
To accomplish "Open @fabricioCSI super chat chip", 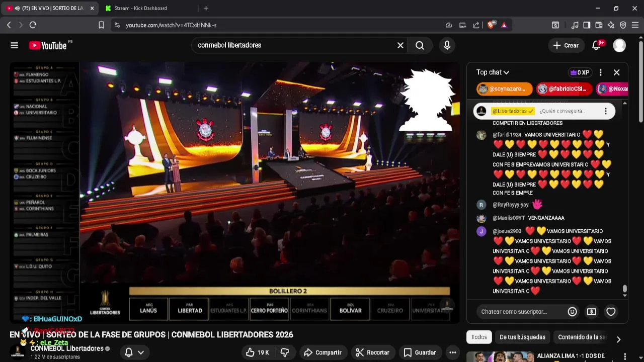I will tap(563, 89).
